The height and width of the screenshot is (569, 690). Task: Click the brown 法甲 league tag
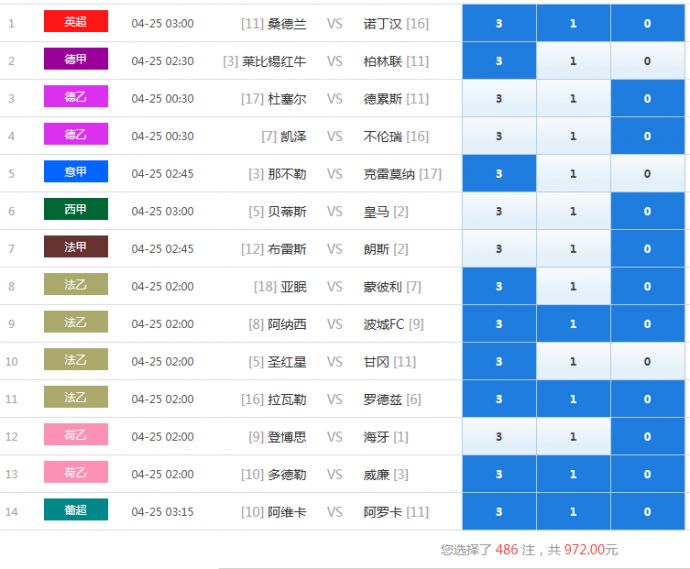[75, 247]
